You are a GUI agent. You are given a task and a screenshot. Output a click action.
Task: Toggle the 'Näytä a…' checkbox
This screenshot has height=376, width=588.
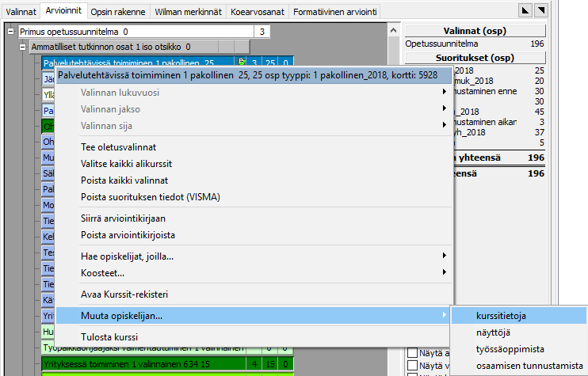(412, 352)
